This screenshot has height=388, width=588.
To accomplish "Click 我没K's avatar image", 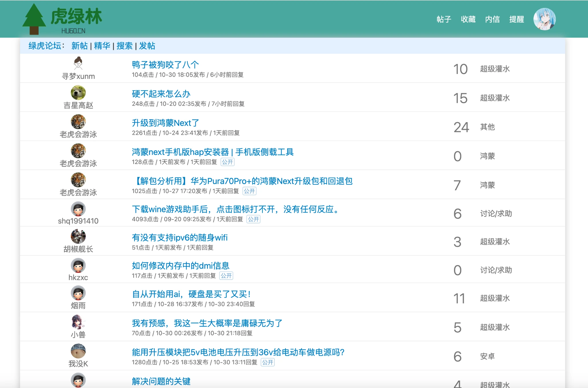I will click(78, 351).
